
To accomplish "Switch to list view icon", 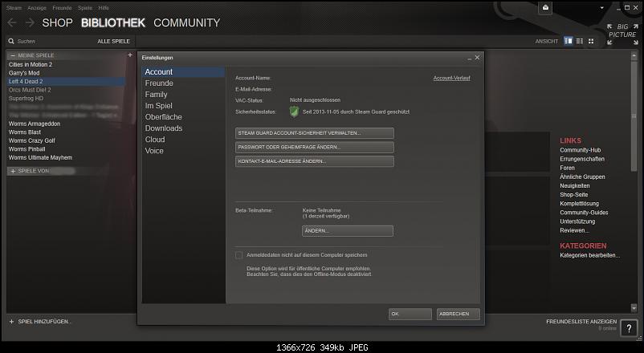I will point(580,41).
